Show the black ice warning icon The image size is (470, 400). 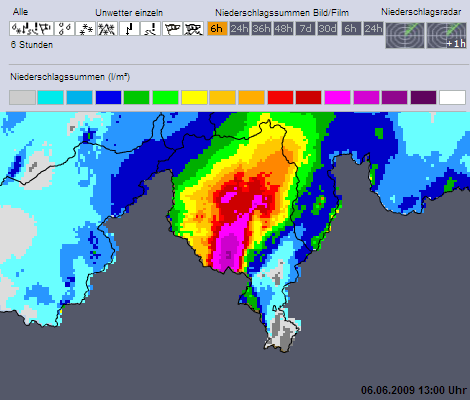[x=151, y=29]
